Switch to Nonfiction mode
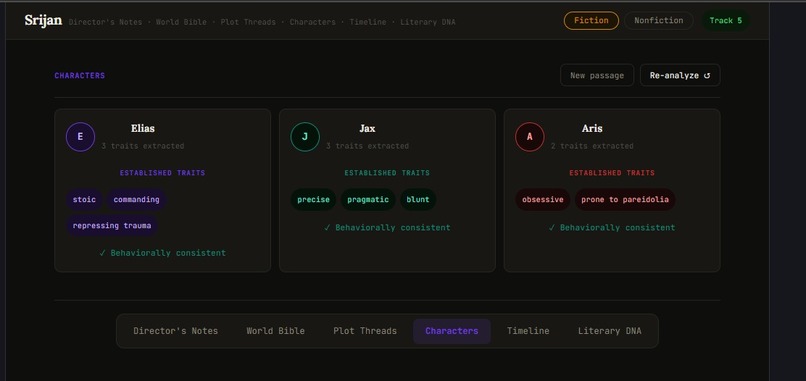This screenshot has width=806, height=381. pos(658,21)
